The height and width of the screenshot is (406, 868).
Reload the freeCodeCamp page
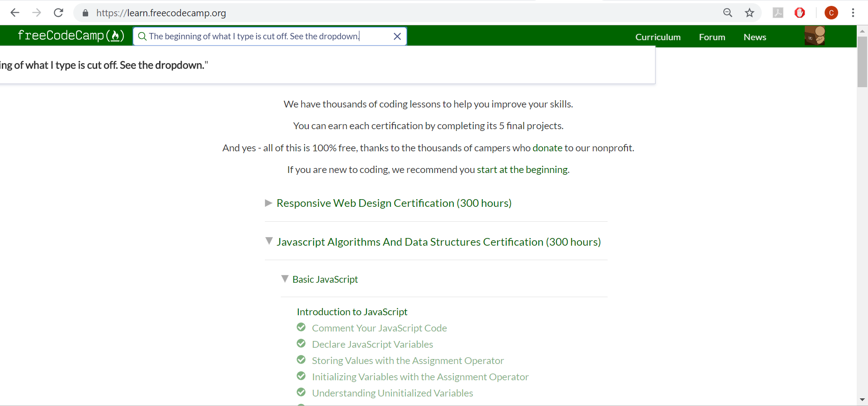click(x=58, y=13)
